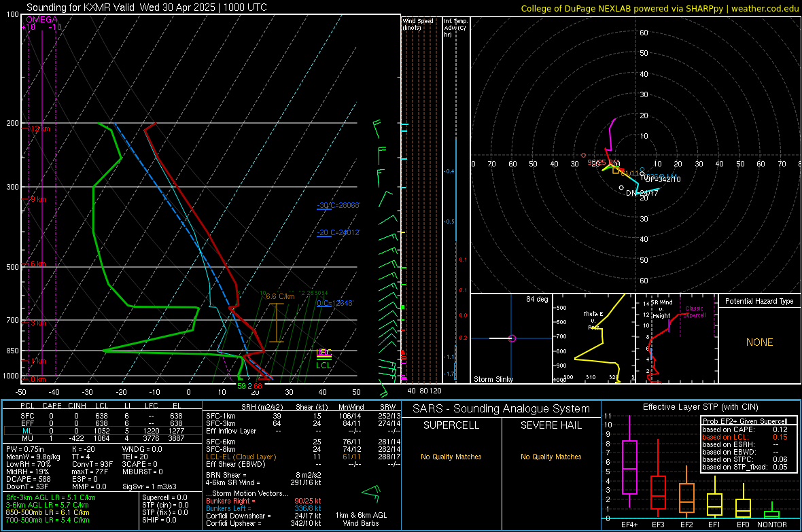Screen dimensions: 802x532
Task: Click the 'SARS - Sounding Analogue System' header
Action: pyautogui.click(x=502, y=409)
